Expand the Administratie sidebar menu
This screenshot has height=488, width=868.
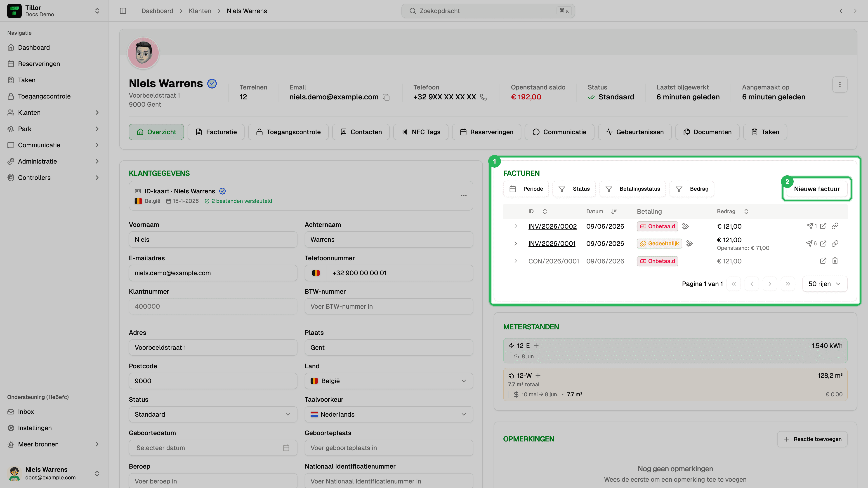[x=97, y=161]
